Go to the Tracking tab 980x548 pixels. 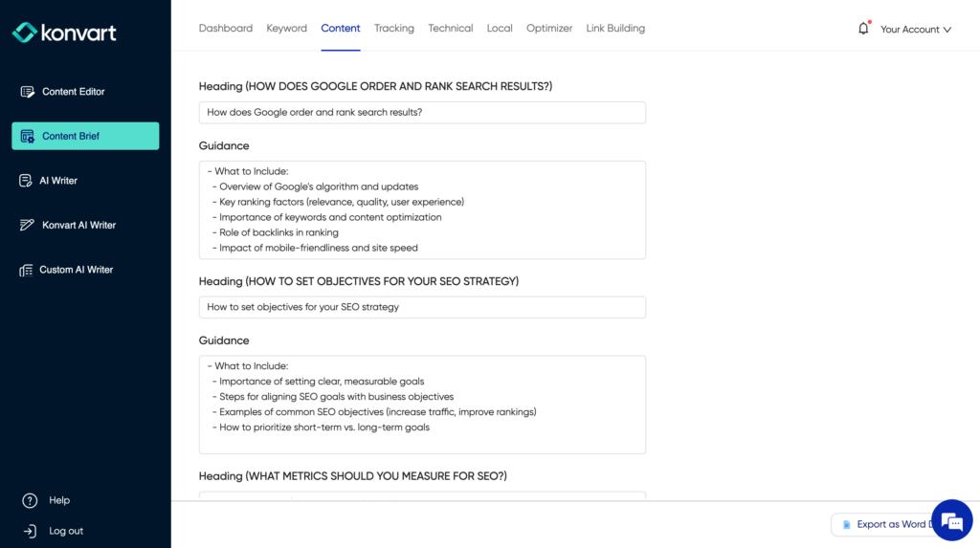394,29
